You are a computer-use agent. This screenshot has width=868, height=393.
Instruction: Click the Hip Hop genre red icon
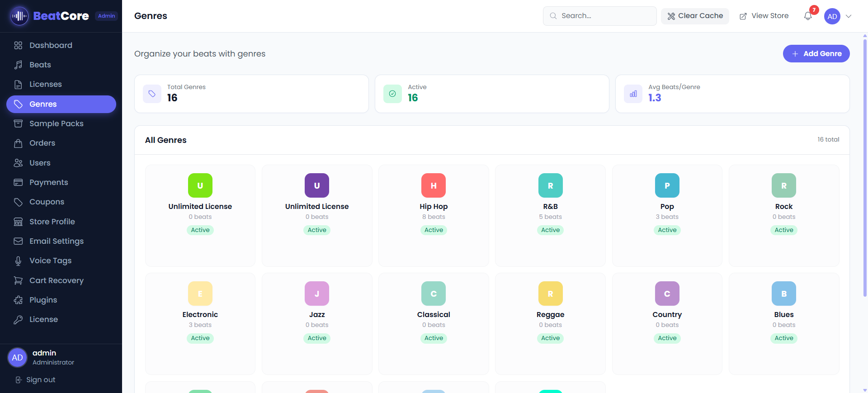433,185
